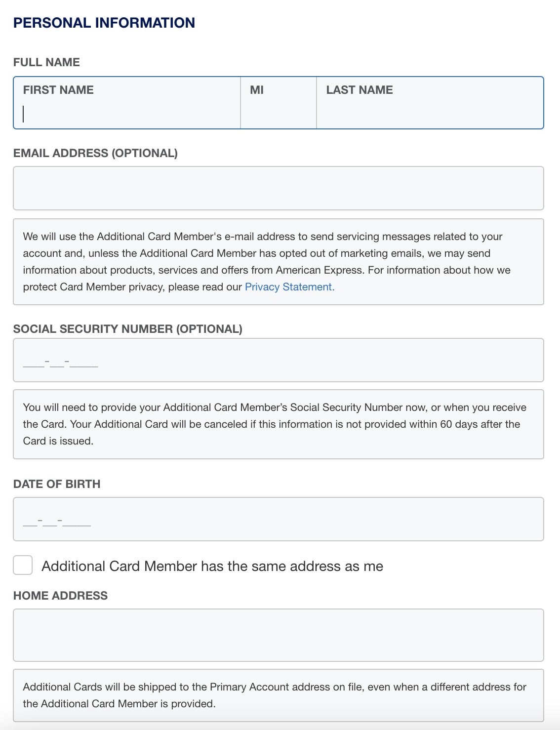Open the Privacy Statement link
This screenshot has height=730, width=560.
point(289,286)
